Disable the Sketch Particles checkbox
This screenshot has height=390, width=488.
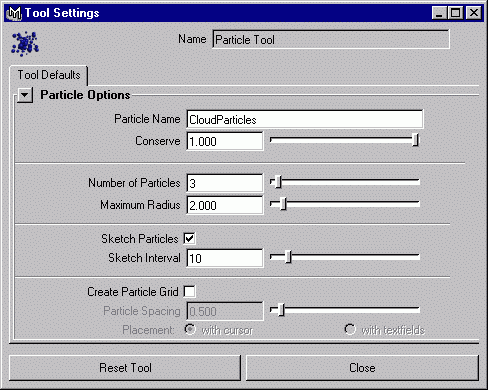point(189,239)
